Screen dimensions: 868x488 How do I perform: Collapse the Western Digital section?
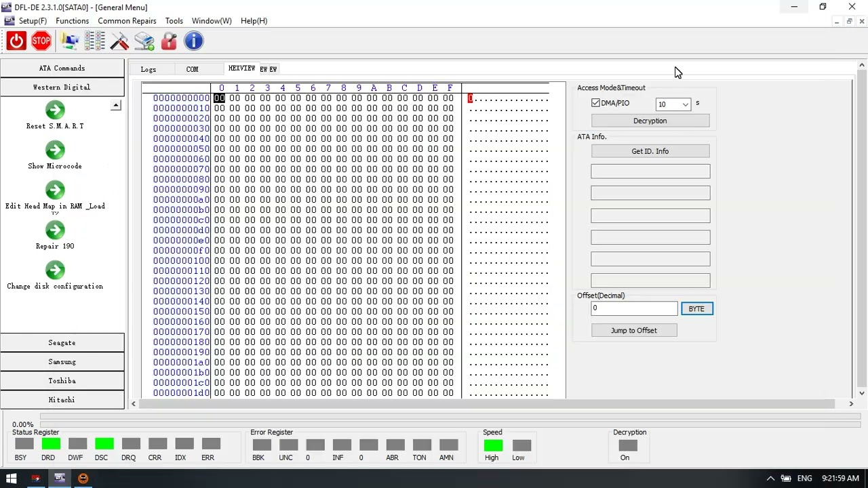(x=62, y=87)
